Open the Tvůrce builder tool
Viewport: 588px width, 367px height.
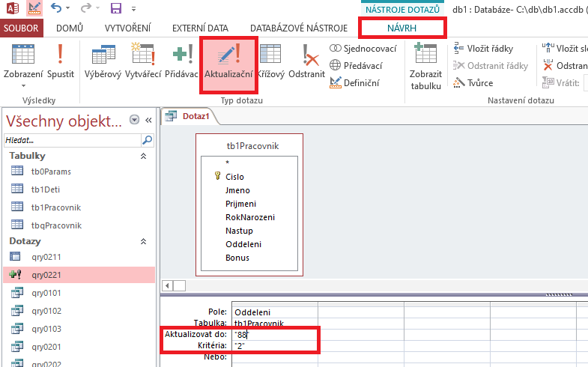point(473,83)
